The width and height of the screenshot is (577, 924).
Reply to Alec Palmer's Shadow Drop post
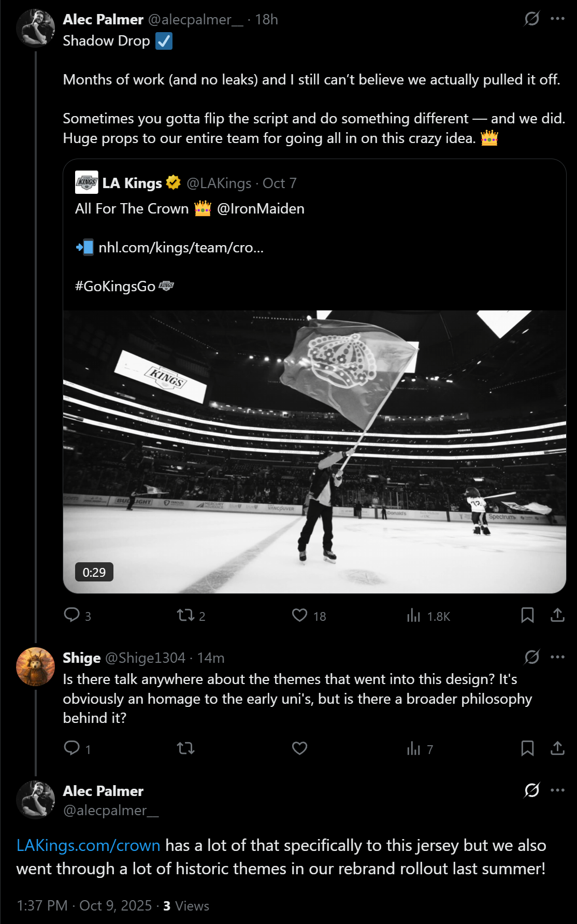71,615
